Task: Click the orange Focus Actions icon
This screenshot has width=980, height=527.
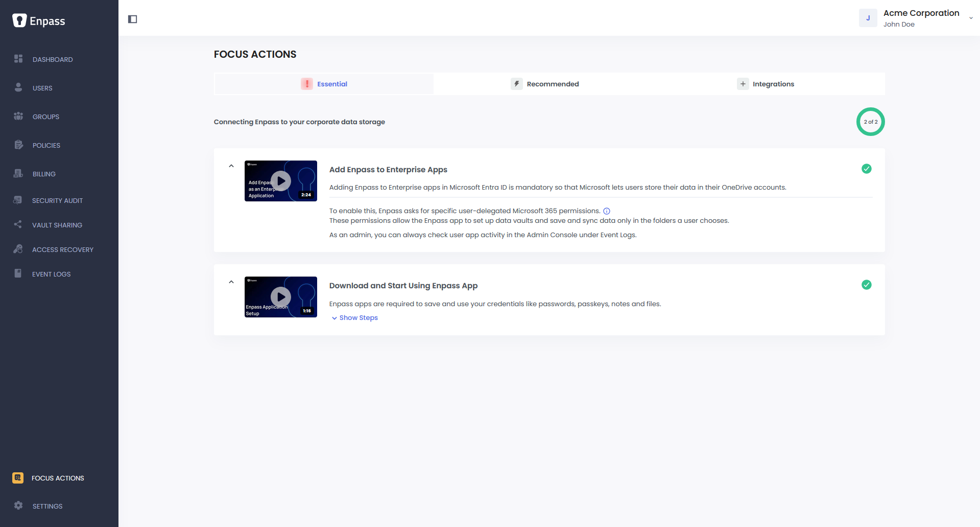Action: tap(18, 478)
